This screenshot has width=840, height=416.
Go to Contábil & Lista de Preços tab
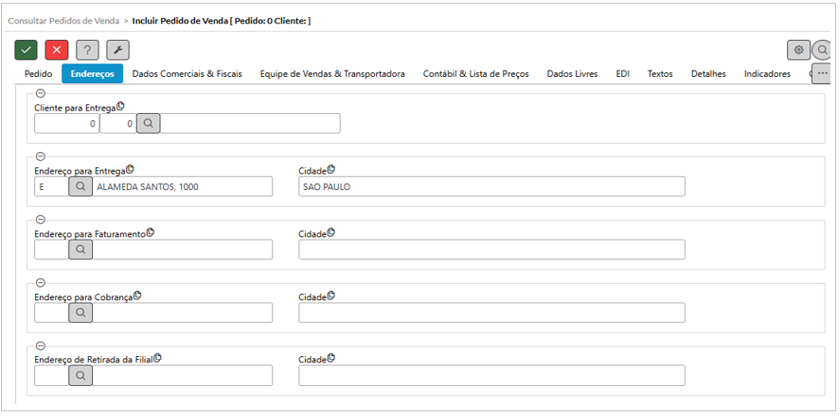coord(476,74)
